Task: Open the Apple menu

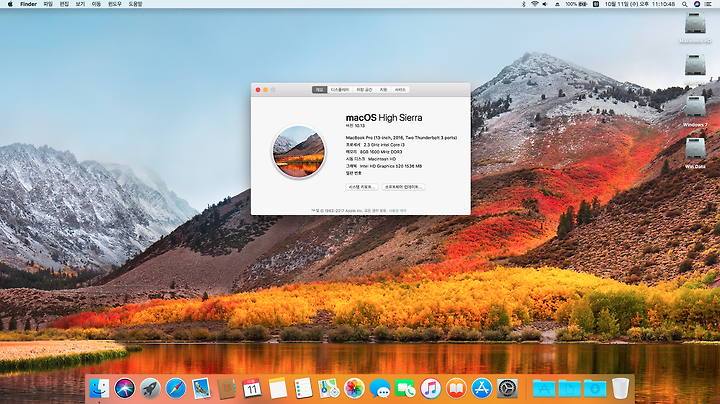Action: point(10,4)
